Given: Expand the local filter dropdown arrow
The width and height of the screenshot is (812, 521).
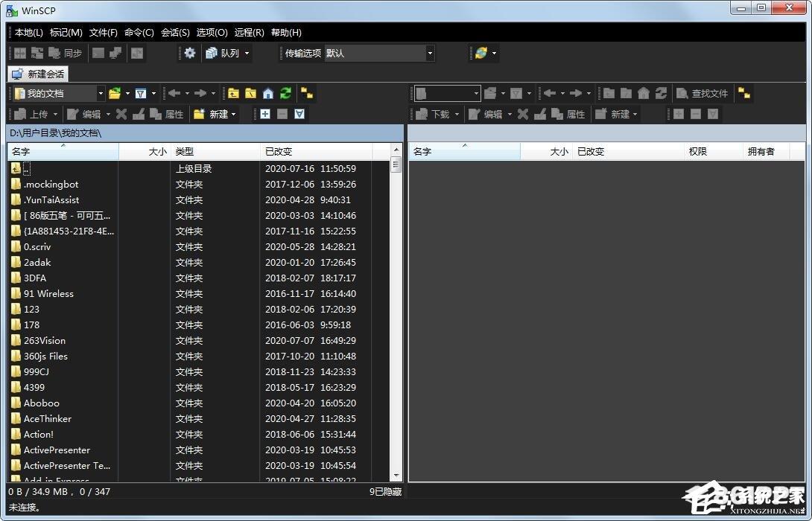Looking at the screenshot, I should [x=153, y=93].
